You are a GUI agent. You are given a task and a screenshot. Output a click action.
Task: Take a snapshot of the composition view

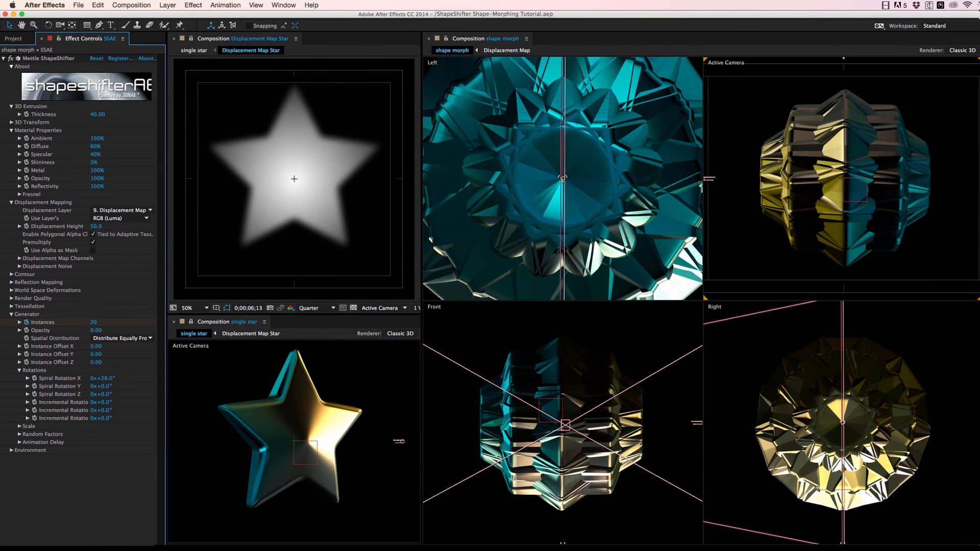270,308
